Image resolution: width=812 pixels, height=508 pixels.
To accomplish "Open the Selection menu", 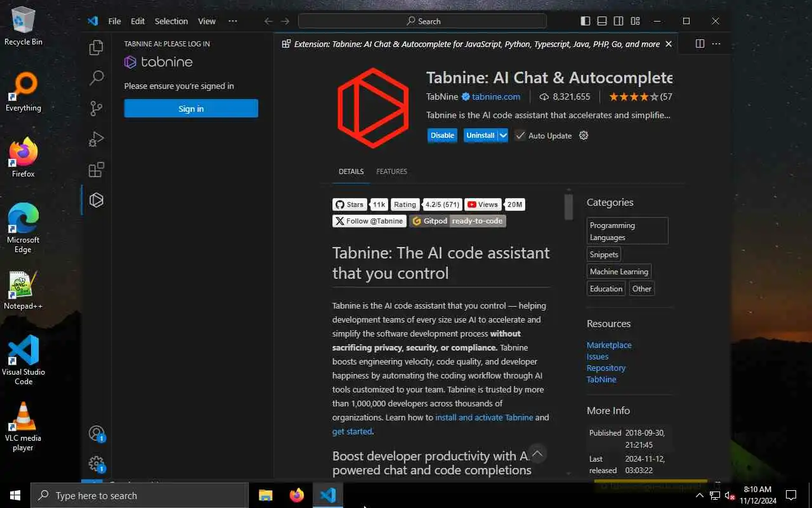I will [x=171, y=21].
